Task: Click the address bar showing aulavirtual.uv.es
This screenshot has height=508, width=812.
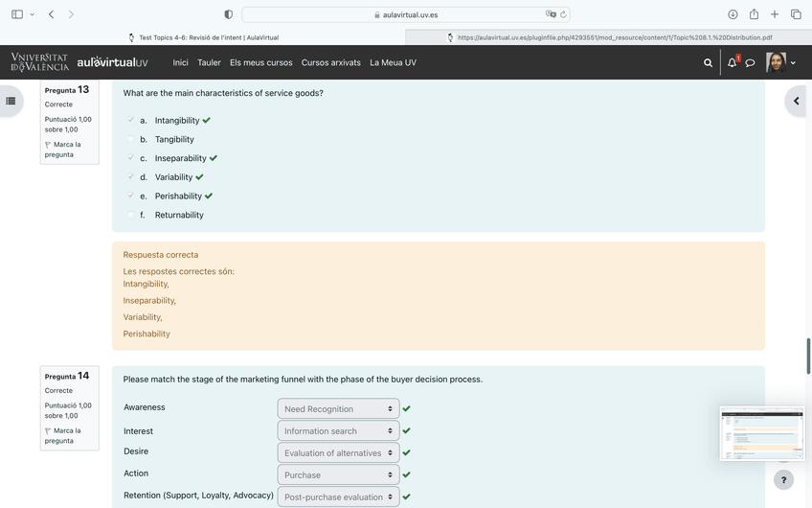Action: pyautogui.click(x=405, y=14)
